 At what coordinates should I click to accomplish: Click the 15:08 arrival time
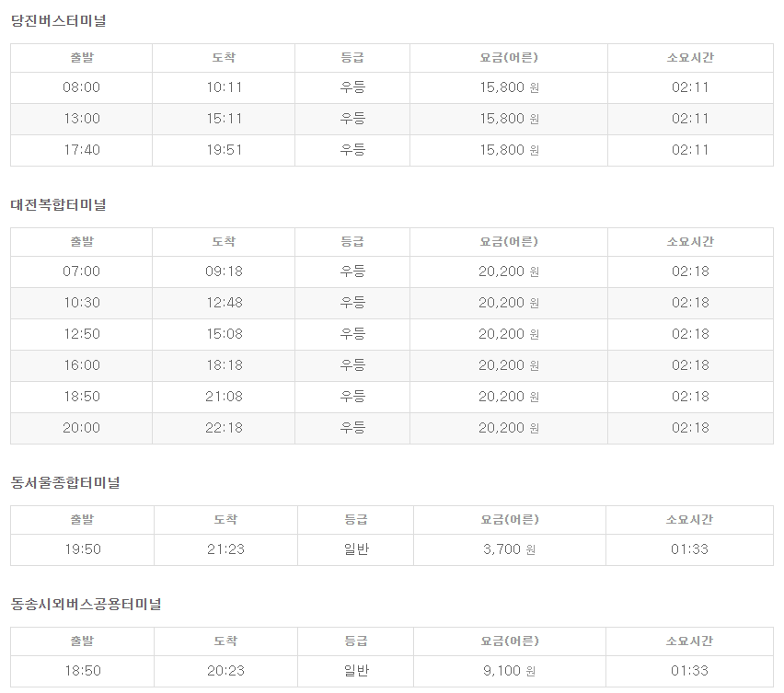[x=224, y=334]
